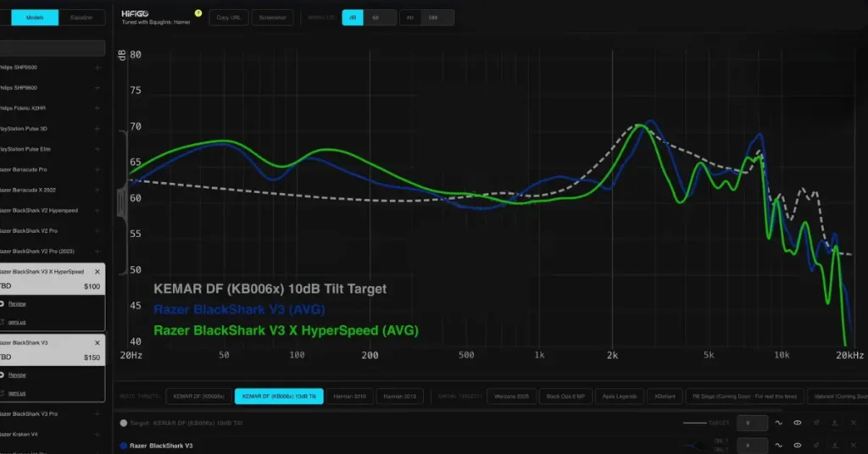868x454 pixels.
Task: Select the Warzone 2025 gaming target
Action: pyautogui.click(x=511, y=396)
